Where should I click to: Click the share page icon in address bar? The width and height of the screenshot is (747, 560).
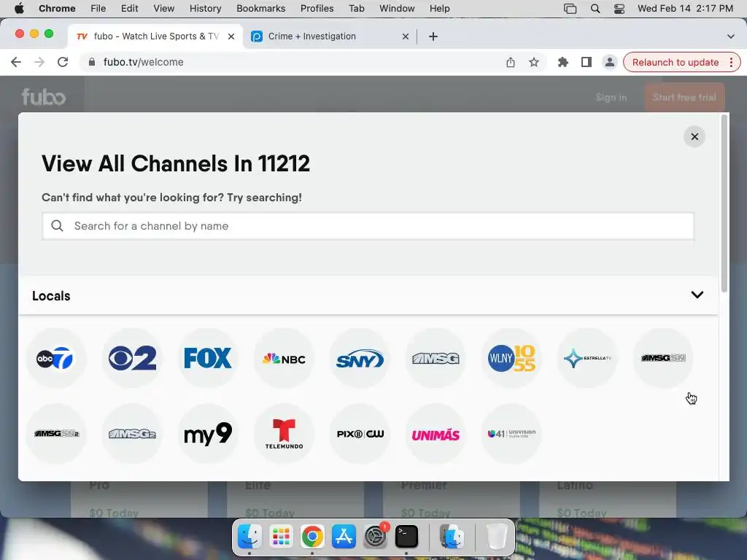pyautogui.click(x=510, y=62)
